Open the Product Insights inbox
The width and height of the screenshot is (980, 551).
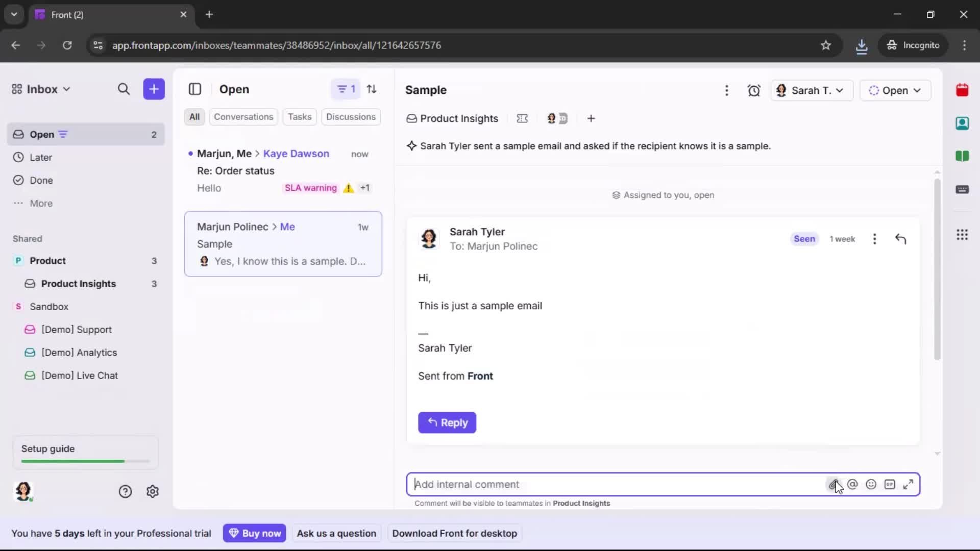click(x=79, y=284)
